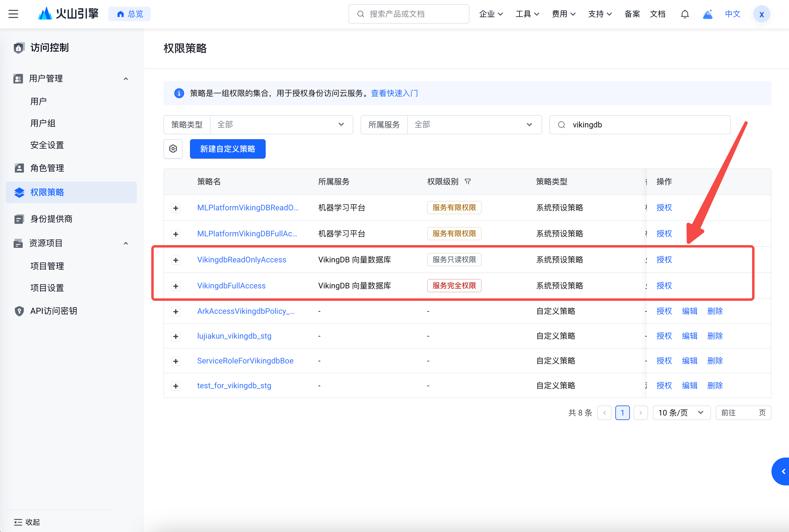The image size is (789, 532).
Task: Open the 文档 page
Action: pos(657,14)
